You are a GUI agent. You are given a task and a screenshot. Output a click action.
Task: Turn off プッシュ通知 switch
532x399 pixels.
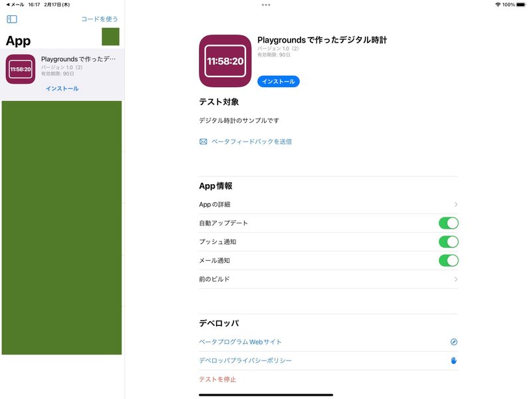click(448, 242)
